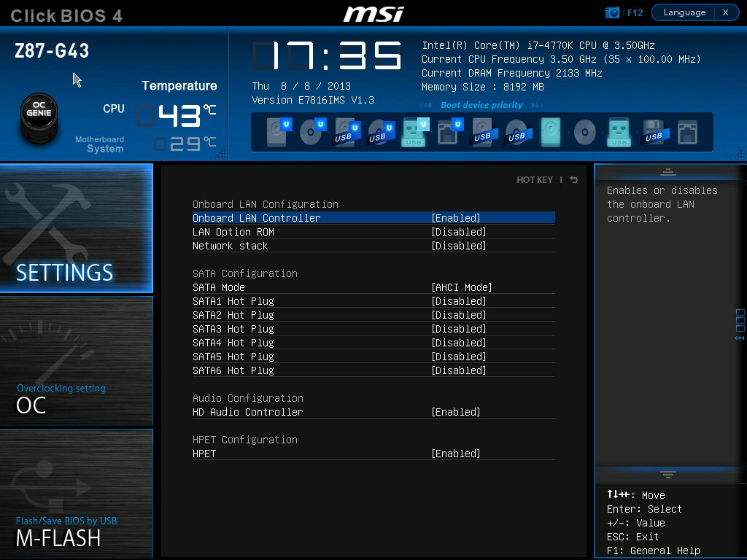Screen dimensions: 747x560
Task: Toggle the Network stack setting
Action: [x=373, y=246]
